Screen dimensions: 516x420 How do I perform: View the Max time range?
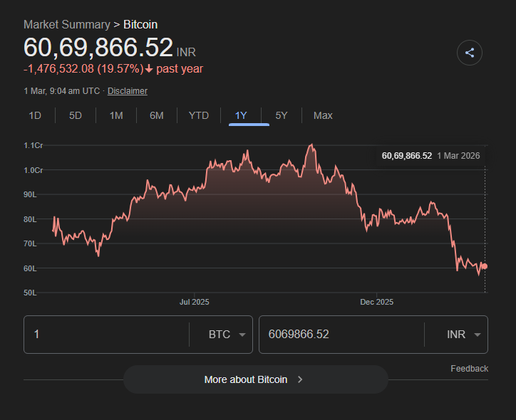coord(323,115)
